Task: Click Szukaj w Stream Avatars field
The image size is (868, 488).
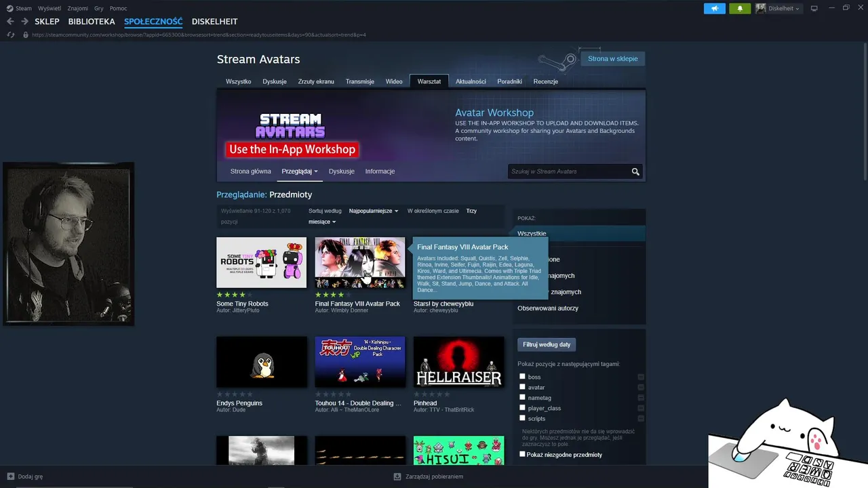Action: [568, 171]
